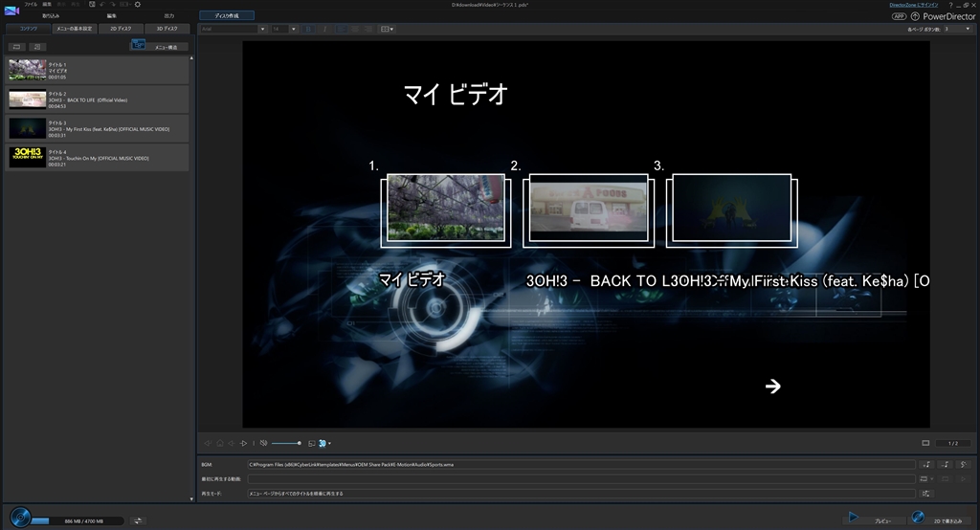Click the BGM file path field
Screen dimensions: 980x530
pyautogui.click(x=581, y=464)
